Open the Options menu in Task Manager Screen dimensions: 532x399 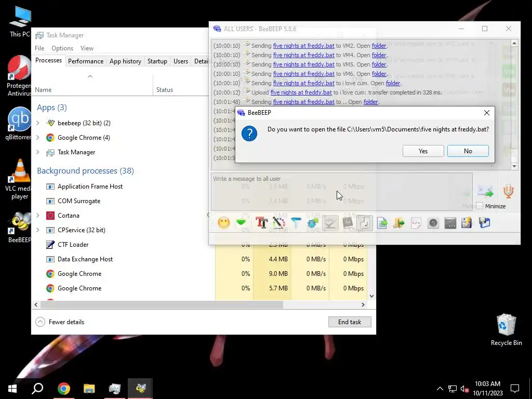click(x=62, y=48)
